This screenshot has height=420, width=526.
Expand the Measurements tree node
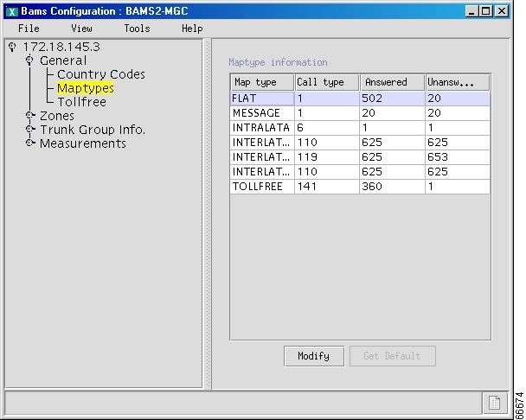point(30,143)
